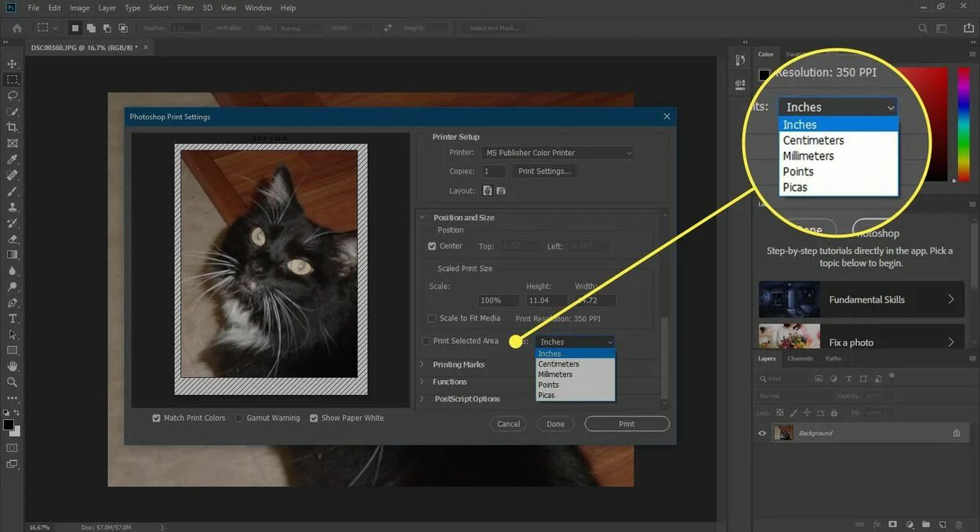The width and height of the screenshot is (980, 532).
Task: Choose Picas from the units list
Action: [575, 396]
